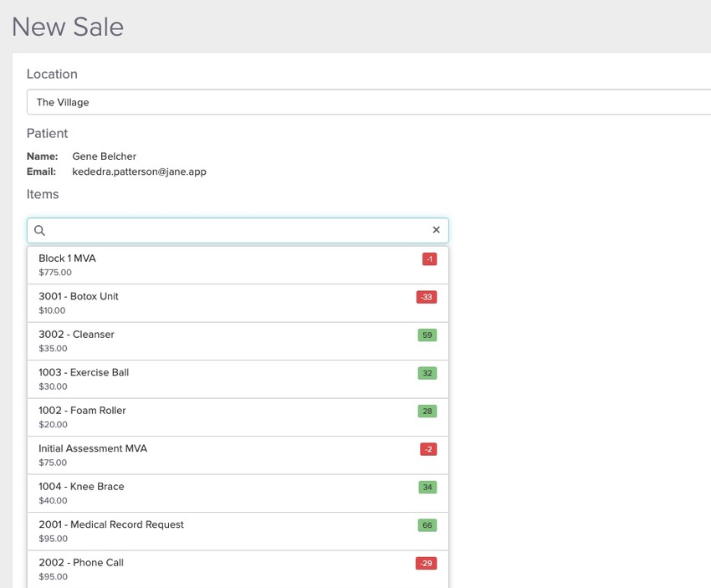
Task: Click the -33 stock badge for Botox Unit
Action: tap(427, 297)
